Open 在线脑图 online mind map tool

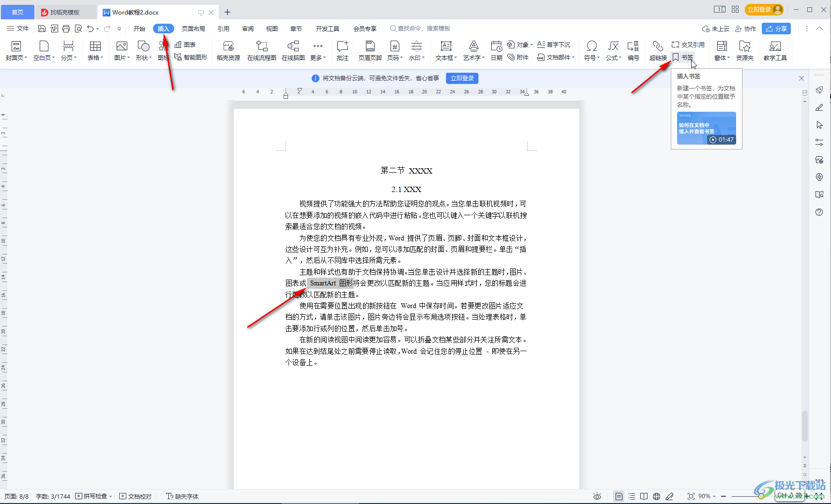point(293,50)
